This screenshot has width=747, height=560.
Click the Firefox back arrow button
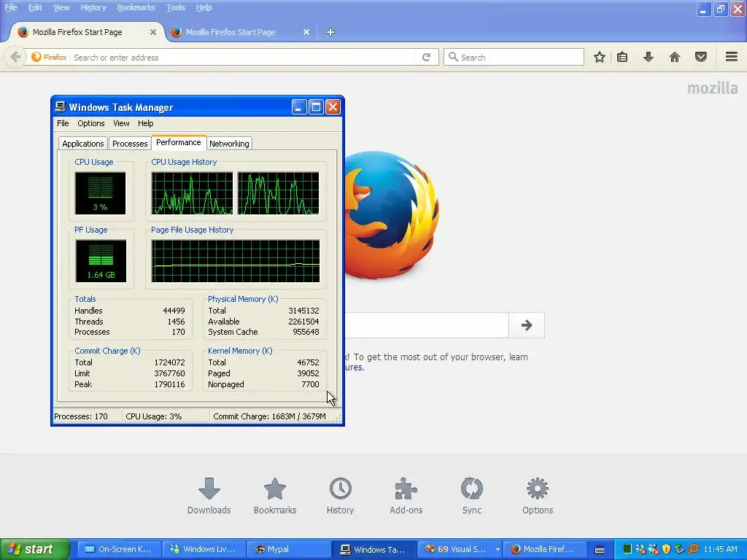pos(15,57)
